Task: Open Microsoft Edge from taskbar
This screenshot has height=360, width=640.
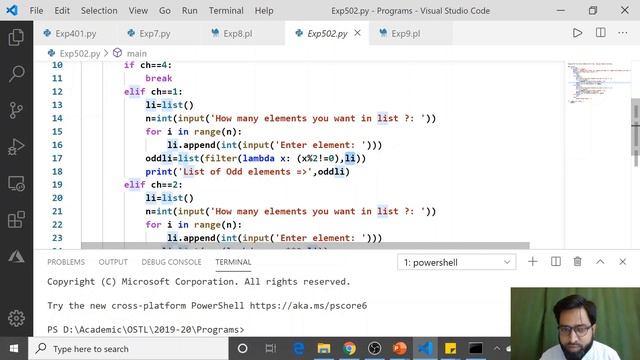Action: (x=299, y=349)
